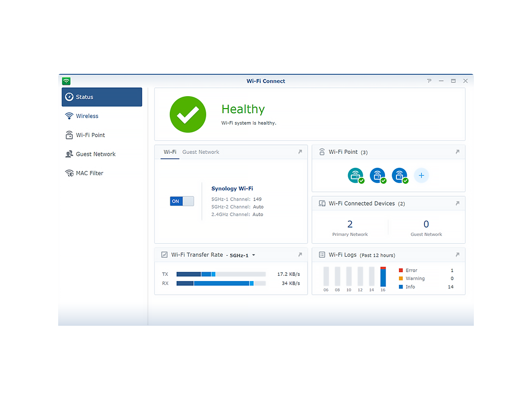Open the Wi-Fi Point sidebar icon
The width and height of the screenshot is (532, 399).
click(69, 135)
